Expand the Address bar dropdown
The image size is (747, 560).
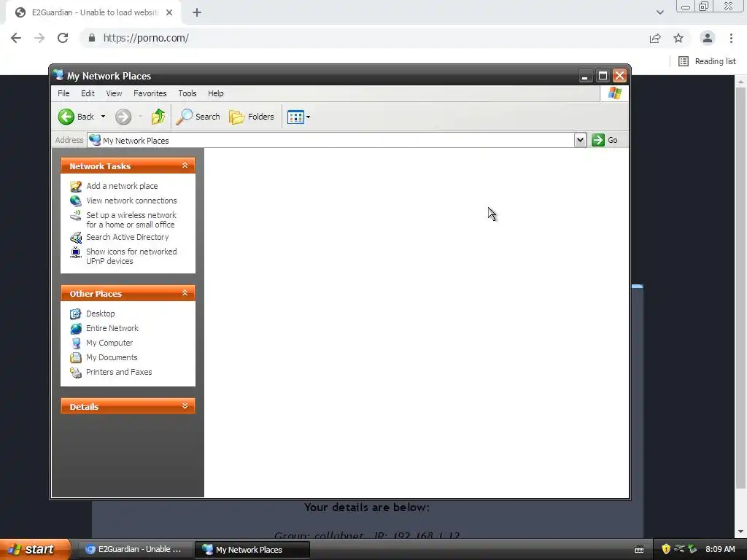click(x=580, y=140)
